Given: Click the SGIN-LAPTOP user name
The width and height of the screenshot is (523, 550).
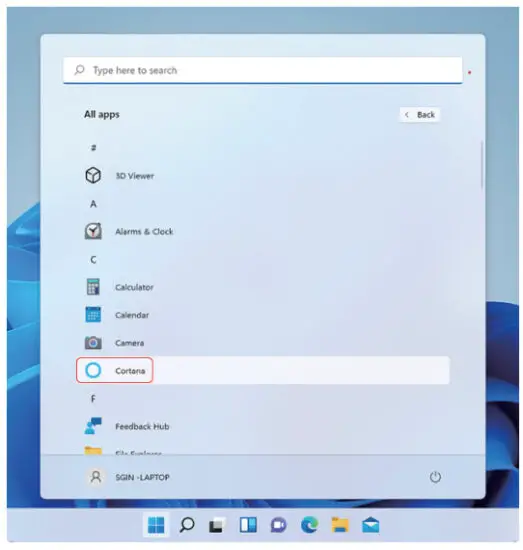Looking at the screenshot, I should point(142,477).
